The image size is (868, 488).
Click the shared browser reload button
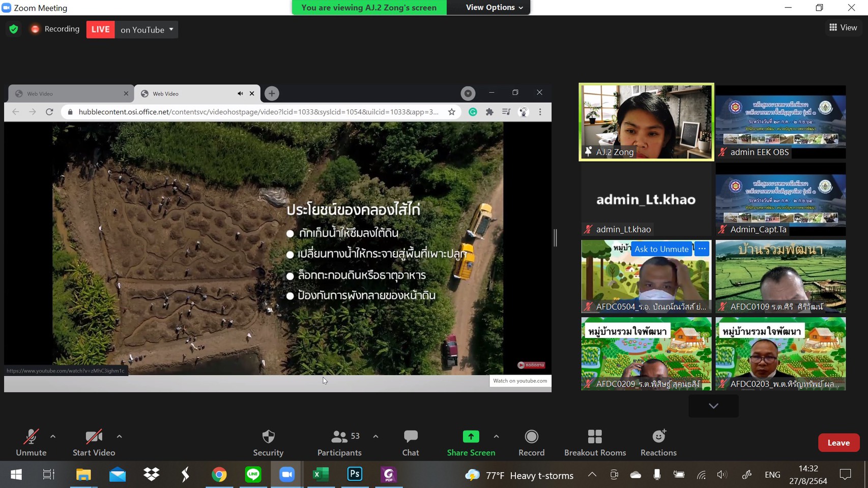(49, 112)
